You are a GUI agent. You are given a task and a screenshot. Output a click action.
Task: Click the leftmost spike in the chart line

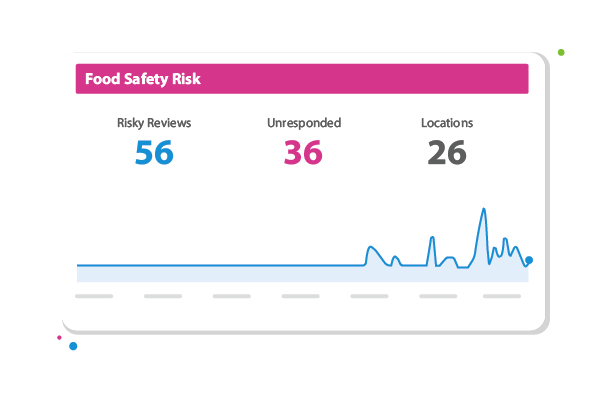pyautogui.click(x=371, y=247)
